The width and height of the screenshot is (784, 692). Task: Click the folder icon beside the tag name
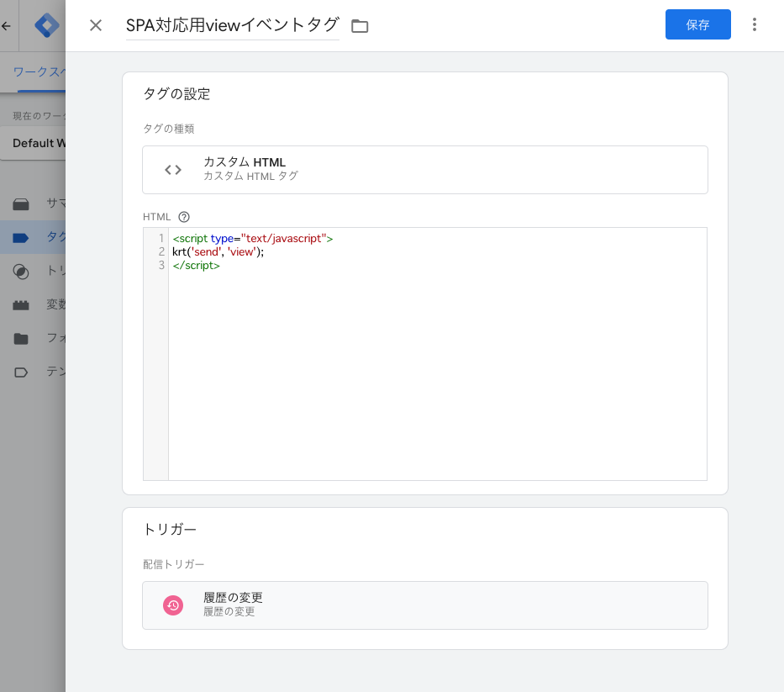click(x=360, y=26)
